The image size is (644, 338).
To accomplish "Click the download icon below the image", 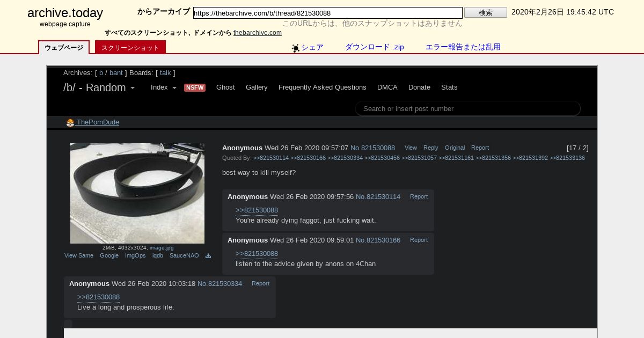I will coord(208,256).
